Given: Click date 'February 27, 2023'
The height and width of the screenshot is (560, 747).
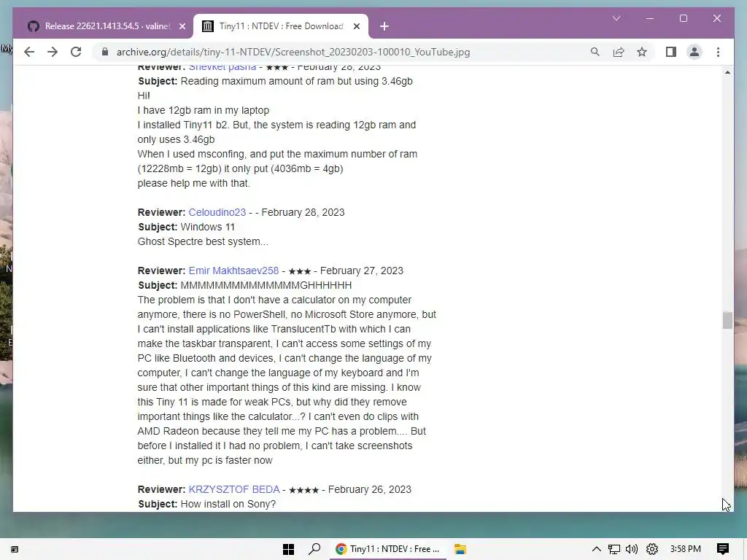Looking at the screenshot, I should 362,271.
